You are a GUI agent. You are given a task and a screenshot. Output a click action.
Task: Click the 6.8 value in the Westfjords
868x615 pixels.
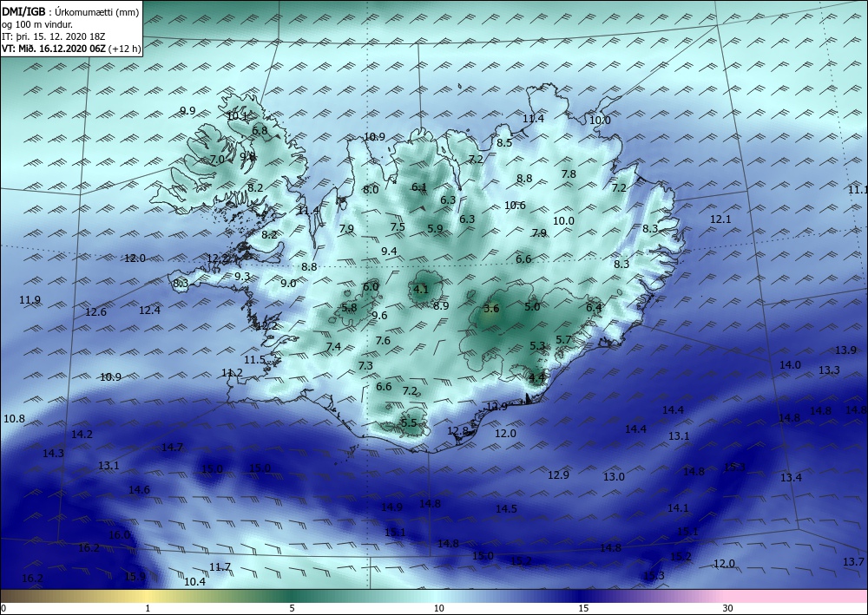260,130
